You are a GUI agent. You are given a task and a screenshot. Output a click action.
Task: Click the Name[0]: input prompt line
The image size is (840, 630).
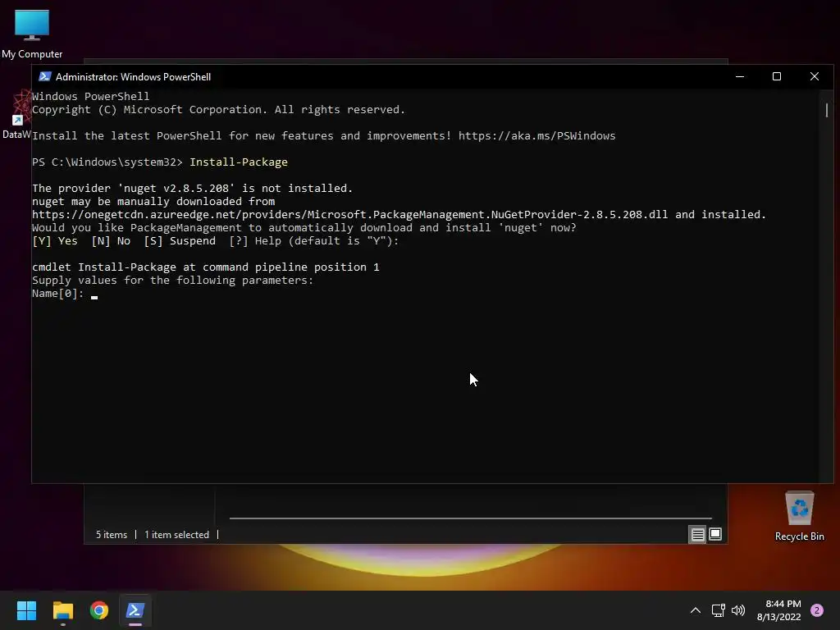(64, 294)
